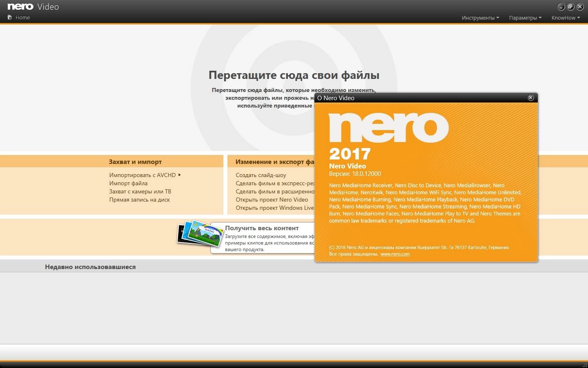
Task: Click the Home label in header
Action: coord(22,17)
